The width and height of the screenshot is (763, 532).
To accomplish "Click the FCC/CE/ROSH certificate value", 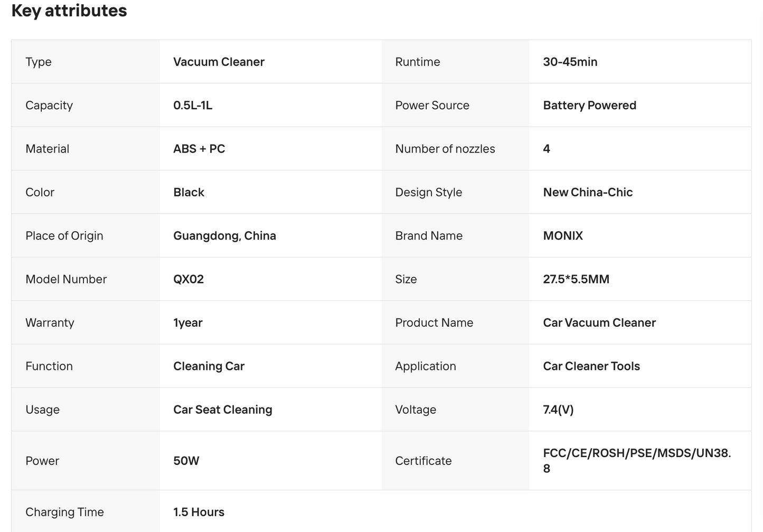I will [637, 461].
